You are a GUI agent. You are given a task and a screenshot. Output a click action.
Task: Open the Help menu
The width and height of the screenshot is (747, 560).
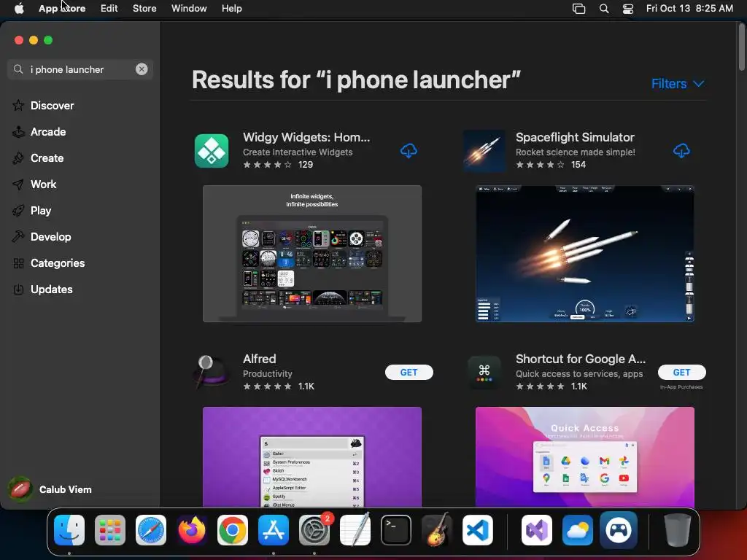[231, 8]
